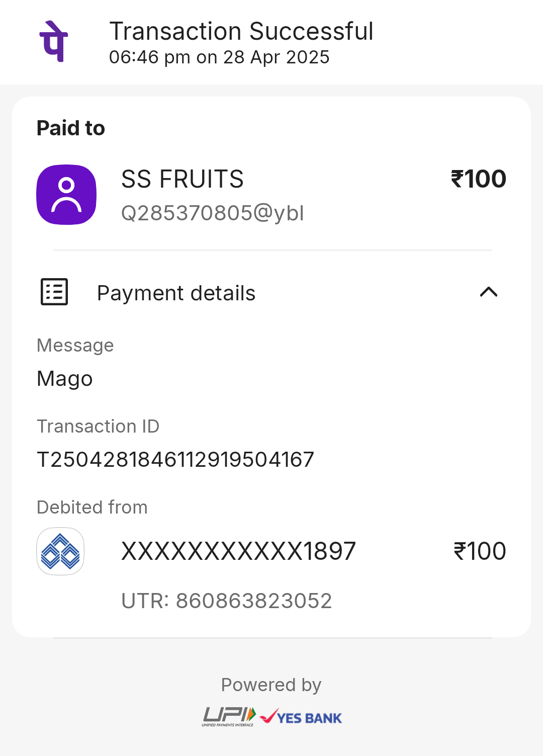Select Transaction ID T2504281846112919504167
The height and width of the screenshot is (756, 543).
point(175,459)
